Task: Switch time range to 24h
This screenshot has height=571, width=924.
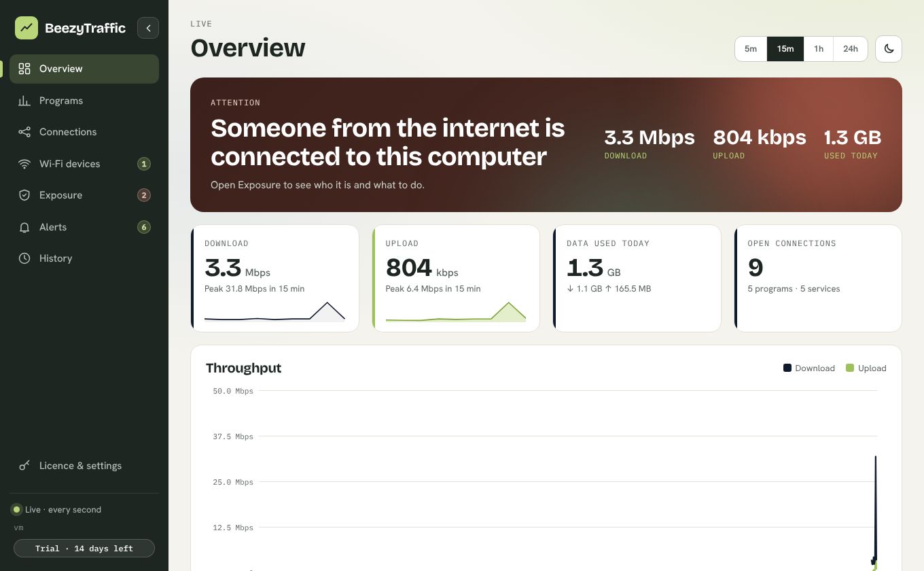Action: (x=851, y=49)
